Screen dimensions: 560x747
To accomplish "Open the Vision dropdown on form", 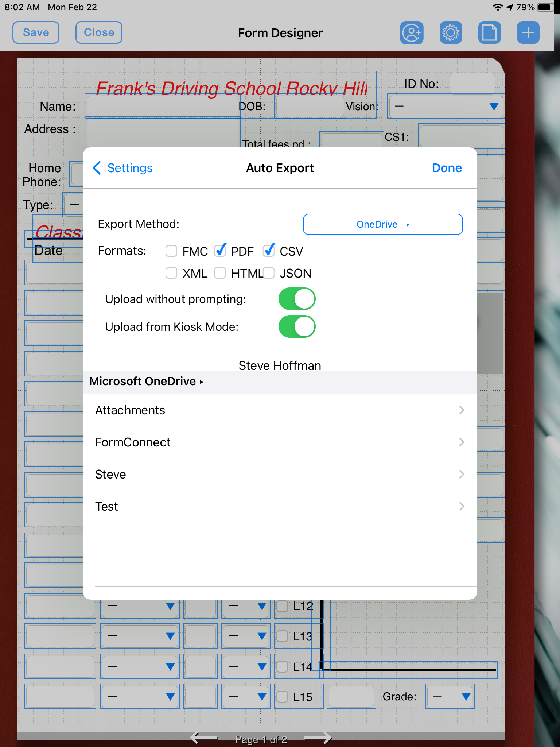I will [x=446, y=107].
